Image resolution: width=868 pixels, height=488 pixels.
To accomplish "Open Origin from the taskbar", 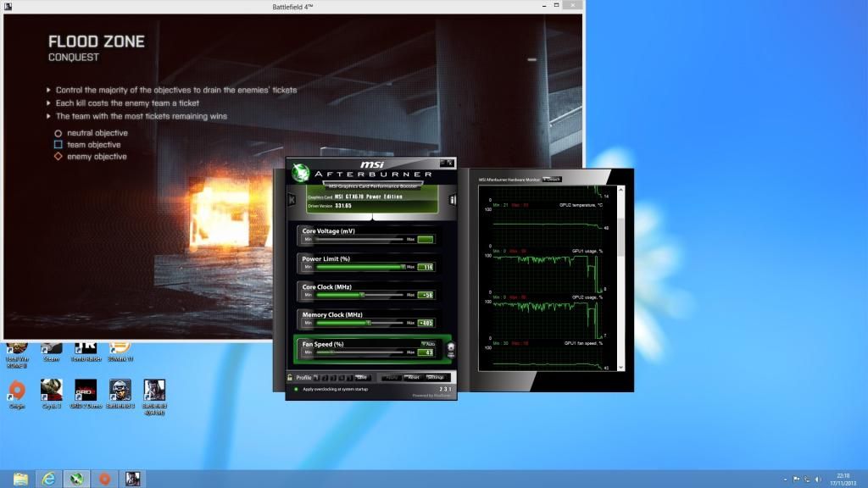I will point(104,480).
